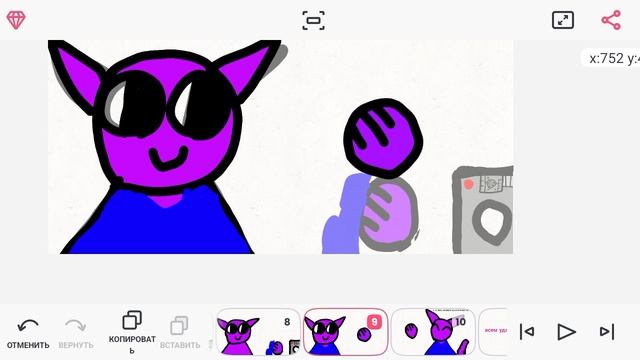Redo with the ВЕРНУТЬ button

point(76,333)
